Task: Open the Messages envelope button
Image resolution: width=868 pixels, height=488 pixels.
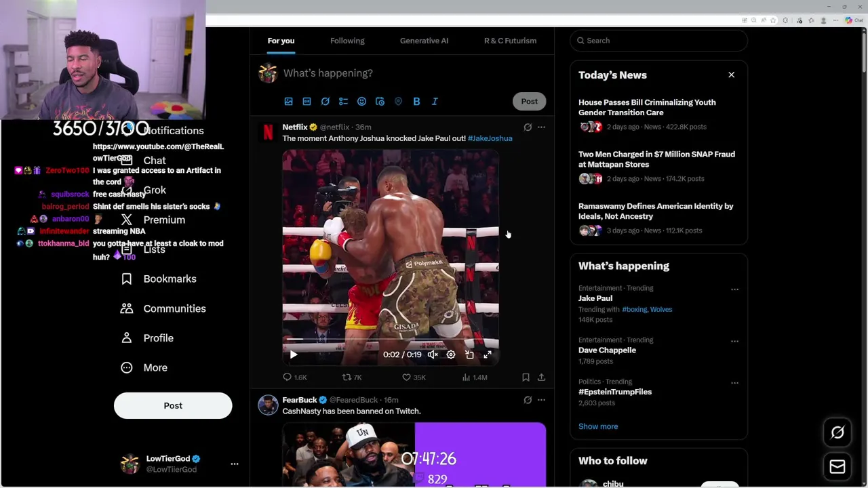Action: (837, 467)
